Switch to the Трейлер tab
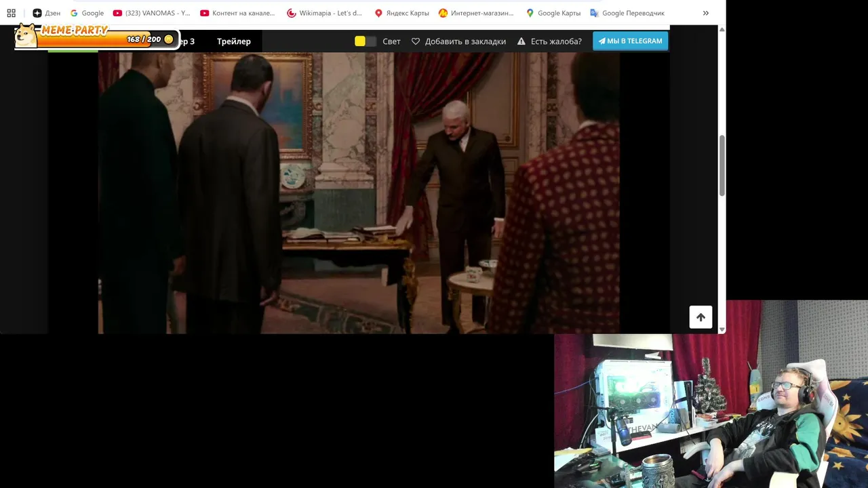The height and width of the screenshot is (488, 868). (234, 41)
